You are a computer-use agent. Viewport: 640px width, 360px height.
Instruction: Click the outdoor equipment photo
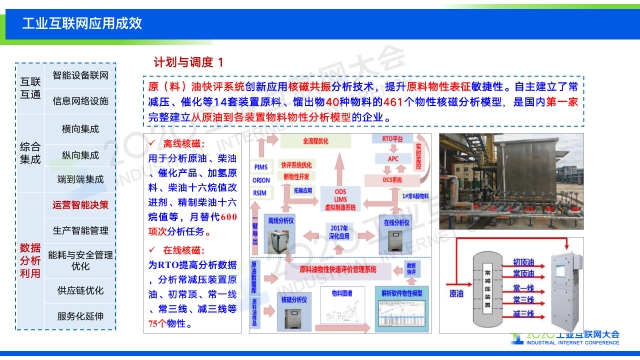[x=511, y=182]
